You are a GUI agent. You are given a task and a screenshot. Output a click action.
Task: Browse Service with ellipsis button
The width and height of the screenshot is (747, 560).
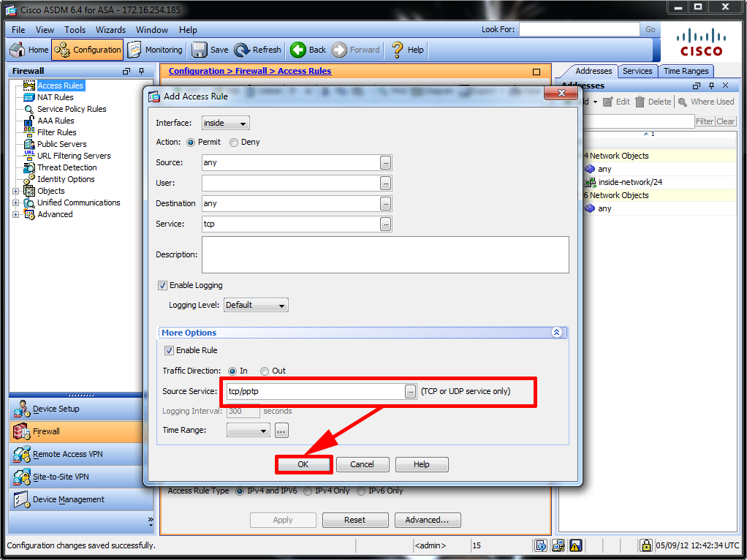point(386,224)
